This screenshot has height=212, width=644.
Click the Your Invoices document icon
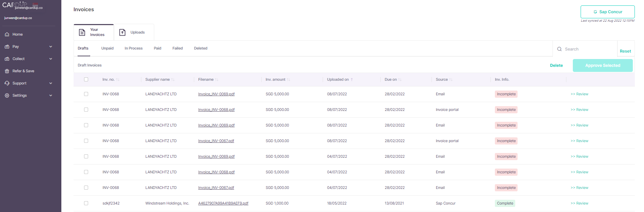[82, 32]
